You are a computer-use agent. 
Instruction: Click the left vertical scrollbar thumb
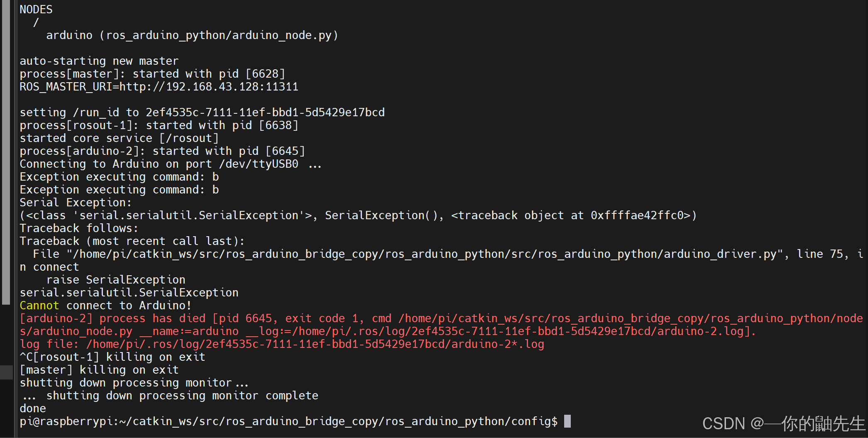pos(6,152)
